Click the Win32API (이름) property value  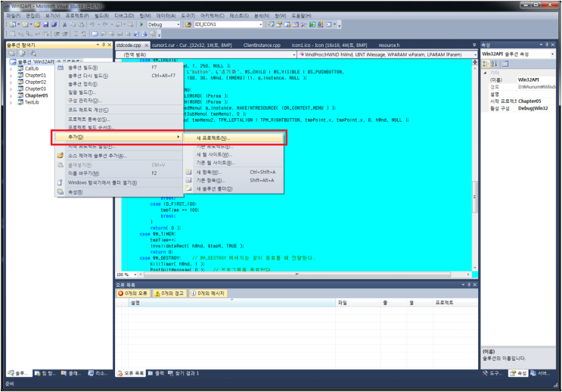pyautogui.click(x=536, y=80)
